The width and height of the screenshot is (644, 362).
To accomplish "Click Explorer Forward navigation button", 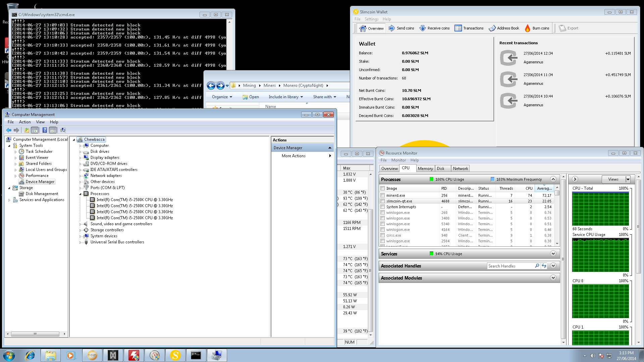I will click(220, 86).
